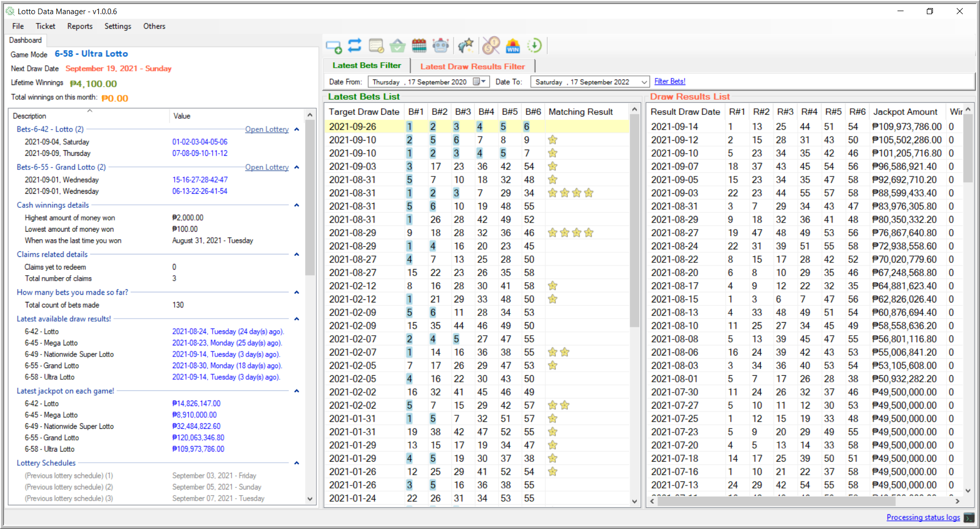Click the Draw Results horizontal scrollbar
The image size is (980, 529).
[776, 501]
